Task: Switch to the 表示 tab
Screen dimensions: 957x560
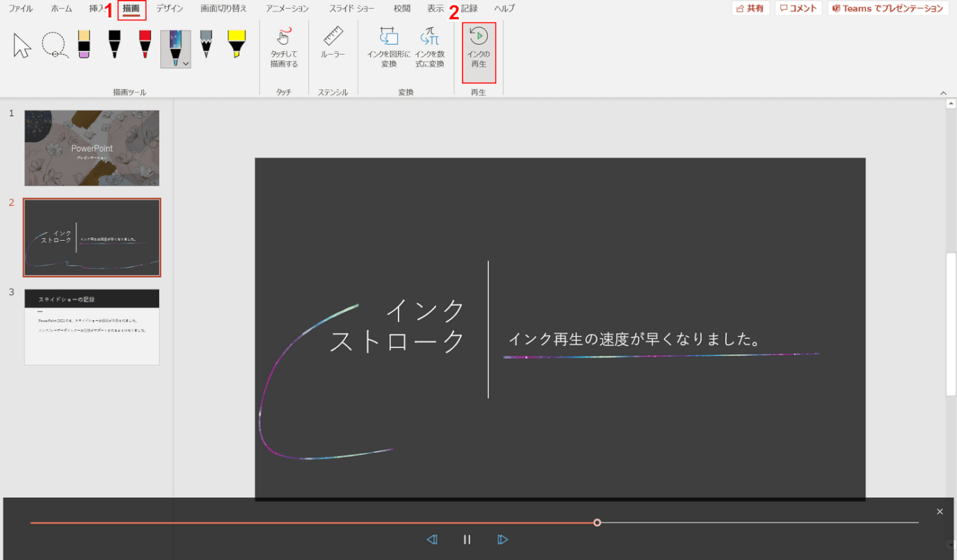Action: [435, 8]
